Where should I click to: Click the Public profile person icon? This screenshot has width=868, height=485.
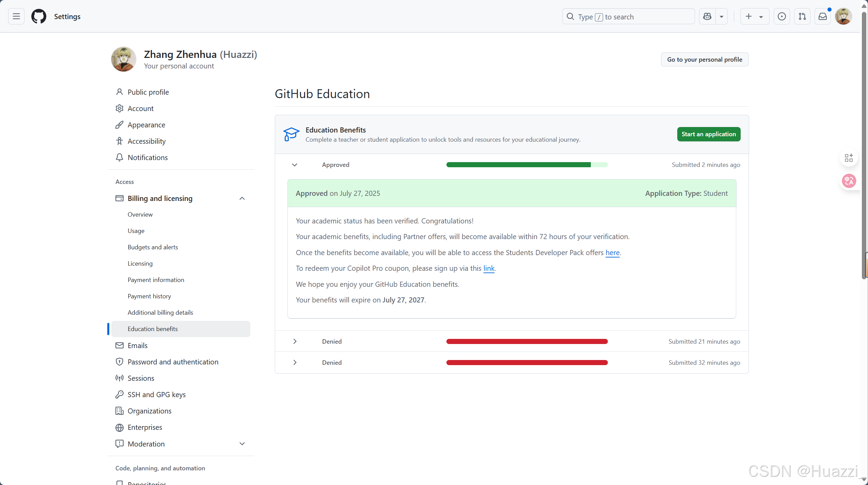(x=120, y=92)
